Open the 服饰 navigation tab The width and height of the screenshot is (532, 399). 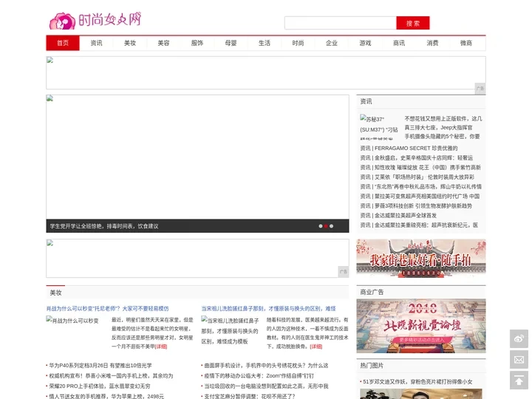pyautogui.click(x=197, y=43)
